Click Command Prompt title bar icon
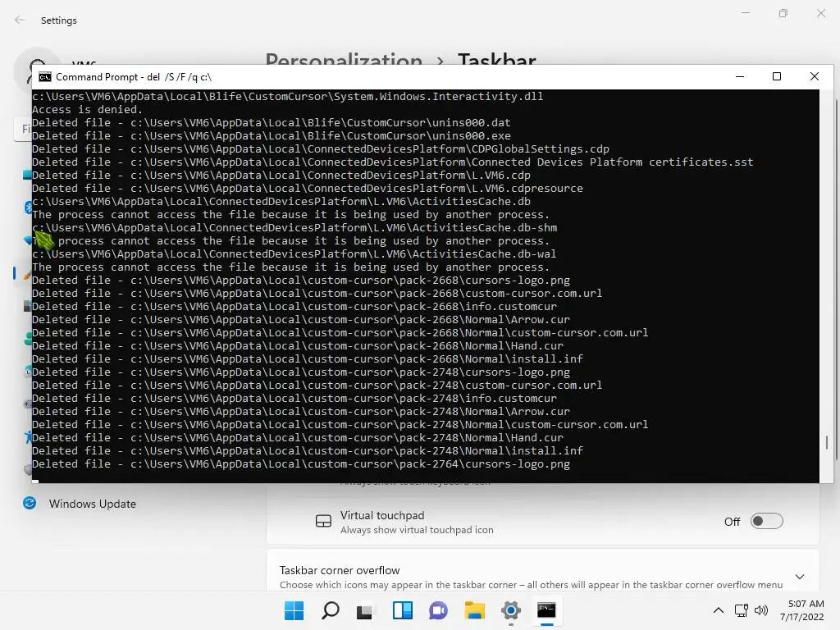The width and height of the screenshot is (840, 630). click(x=45, y=76)
